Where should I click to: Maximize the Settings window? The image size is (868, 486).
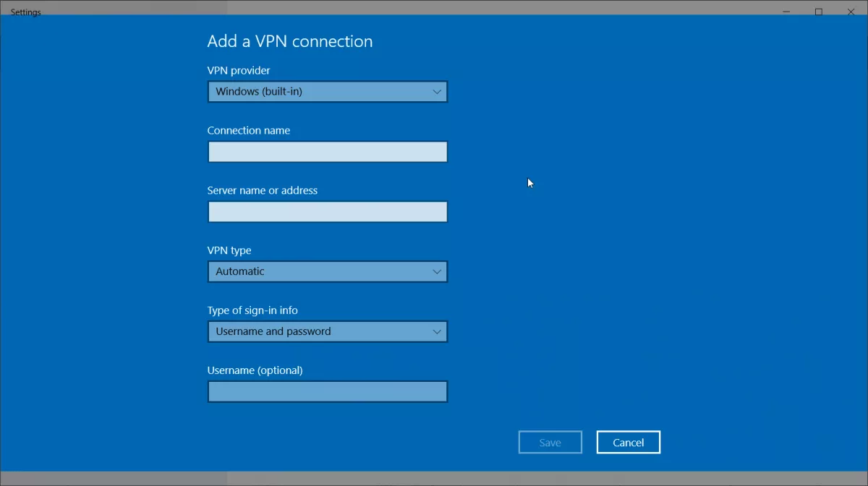[x=819, y=12]
